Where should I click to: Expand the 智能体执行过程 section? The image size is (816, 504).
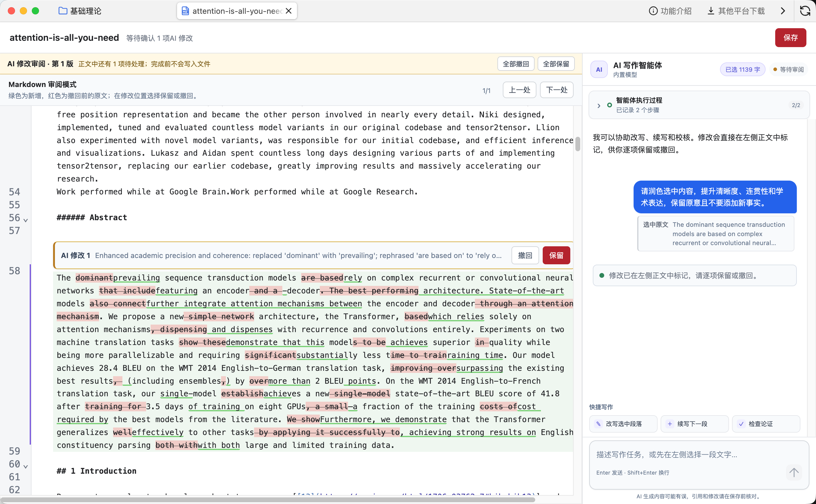click(x=599, y=105)
